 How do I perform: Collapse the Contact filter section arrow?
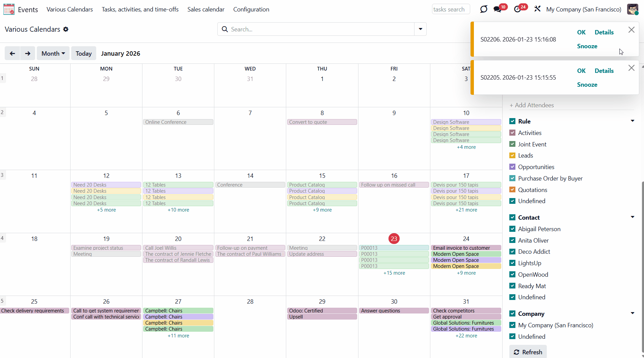click(632, 217)
